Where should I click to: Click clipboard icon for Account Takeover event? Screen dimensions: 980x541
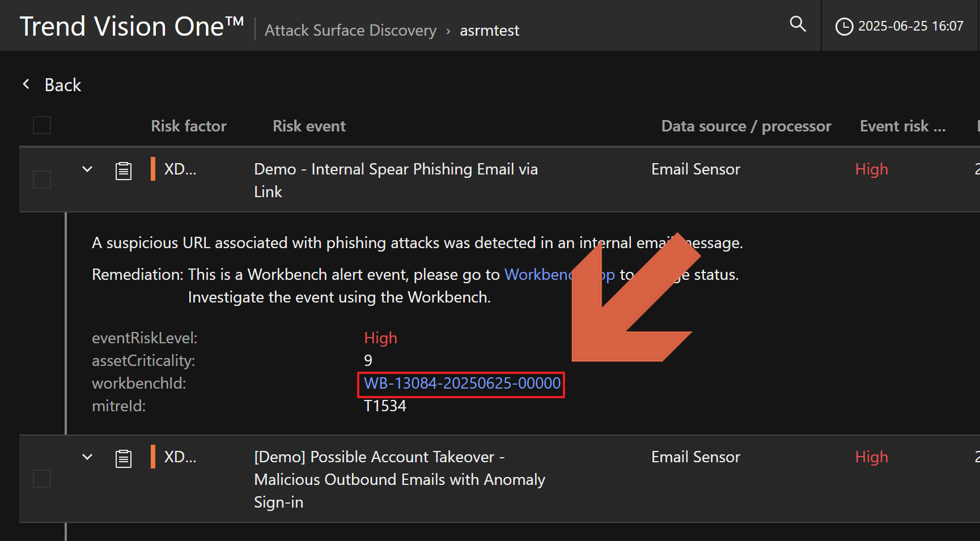pos(124,458)
